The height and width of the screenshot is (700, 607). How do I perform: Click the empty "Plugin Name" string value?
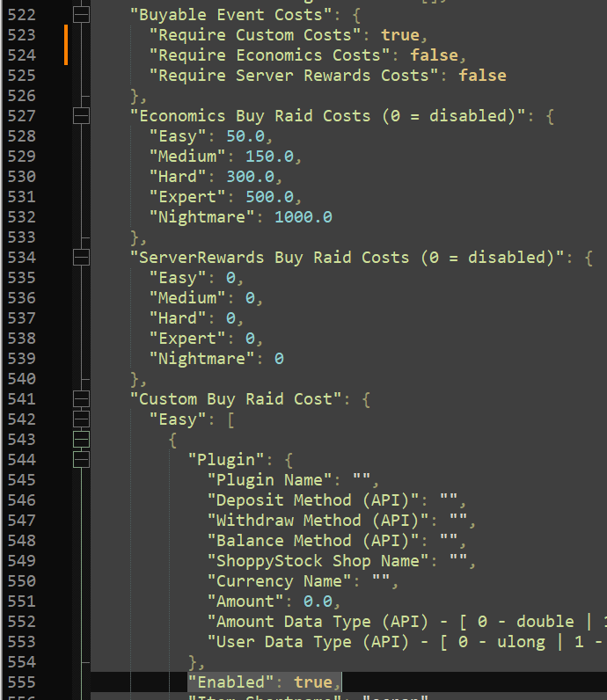(362, 480)
